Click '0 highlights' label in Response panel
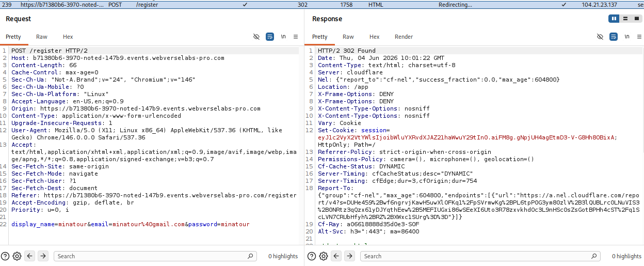The height and width of the screenshot is (266, 644). 626,256
